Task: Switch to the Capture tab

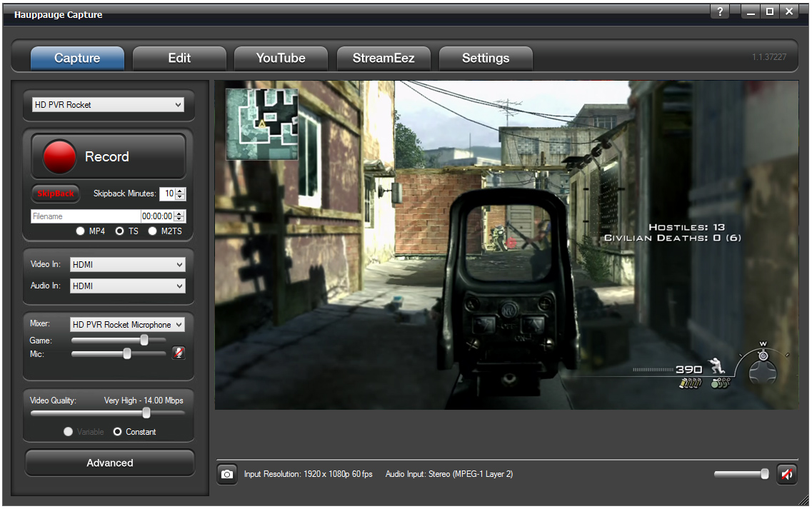Action: pos(77,58)
